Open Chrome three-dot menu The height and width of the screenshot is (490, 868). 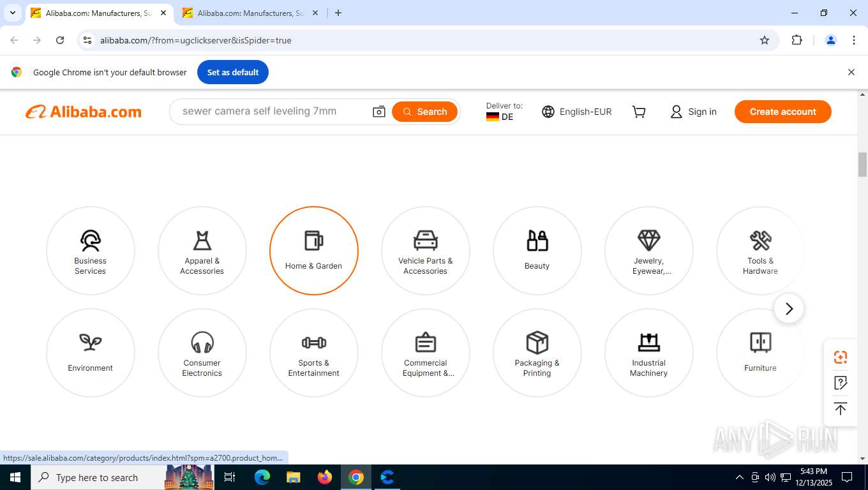pyautogui.click(x=854, y=40)
